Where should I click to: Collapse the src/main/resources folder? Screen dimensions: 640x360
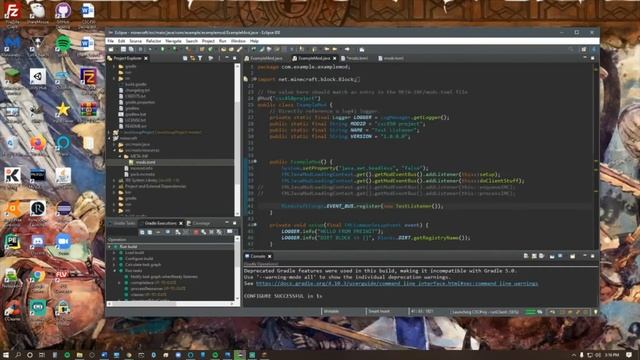click(x=115, y=150)
